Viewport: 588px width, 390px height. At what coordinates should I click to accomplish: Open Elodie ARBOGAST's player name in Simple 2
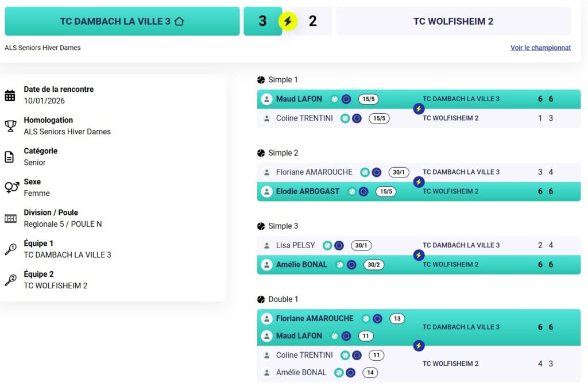[307, 191]
